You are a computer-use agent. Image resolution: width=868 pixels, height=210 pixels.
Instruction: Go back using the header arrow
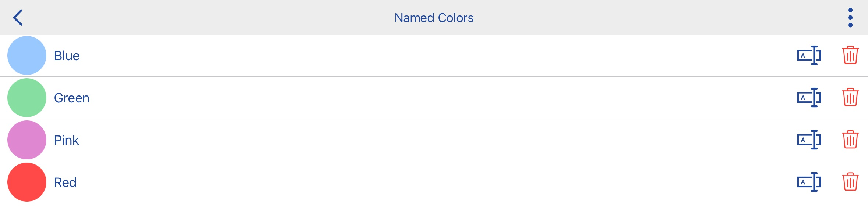(18, 18)
